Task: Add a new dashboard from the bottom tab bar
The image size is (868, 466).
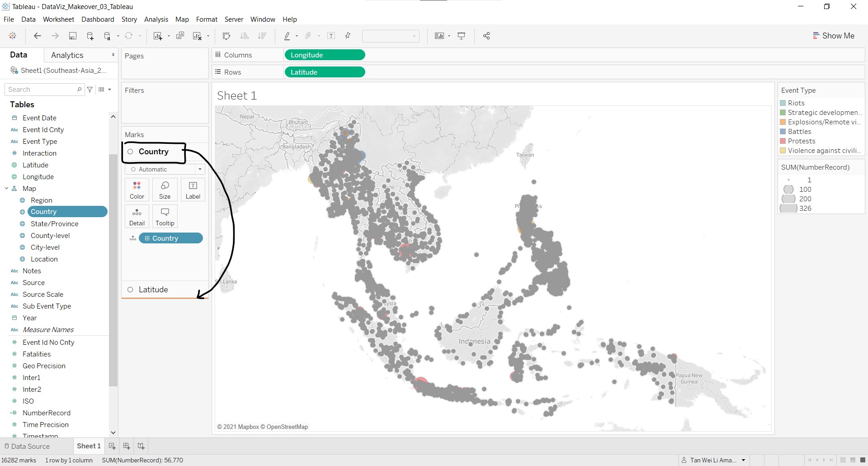Action: [x=127, y=446]
